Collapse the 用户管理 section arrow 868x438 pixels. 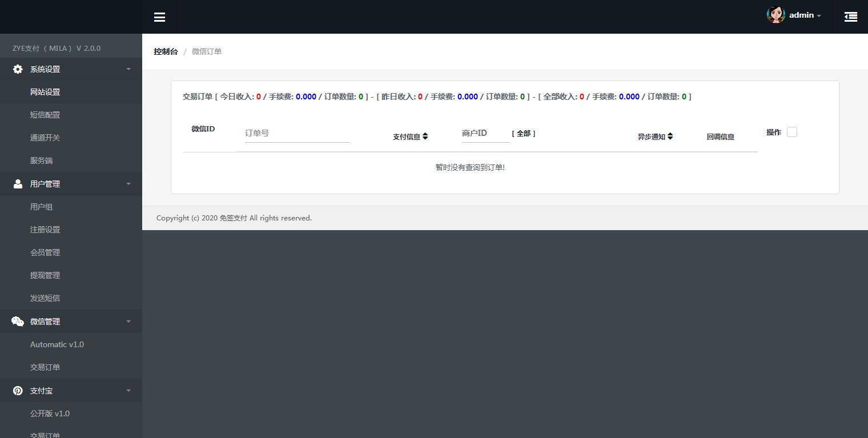coord(128,184)
